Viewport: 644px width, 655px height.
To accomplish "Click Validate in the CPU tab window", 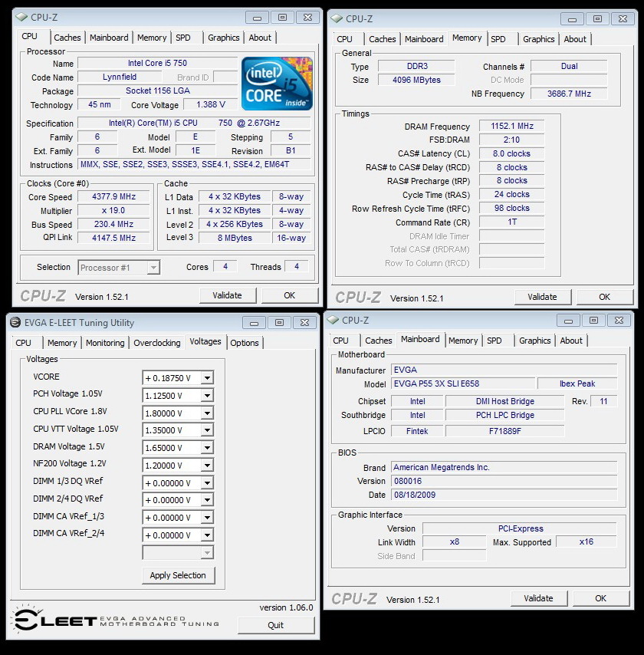I will click(x=227, y=295).
